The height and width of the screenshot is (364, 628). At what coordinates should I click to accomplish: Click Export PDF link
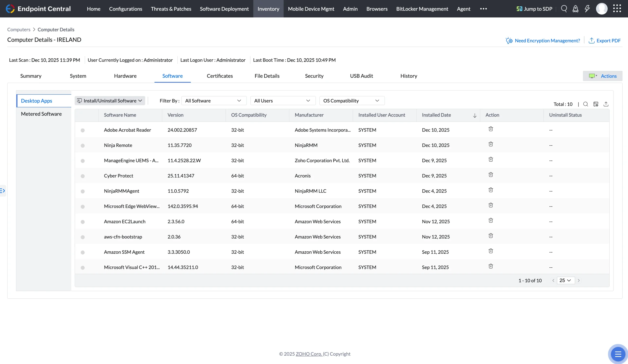pyautogui.click(x=605, y=41)
